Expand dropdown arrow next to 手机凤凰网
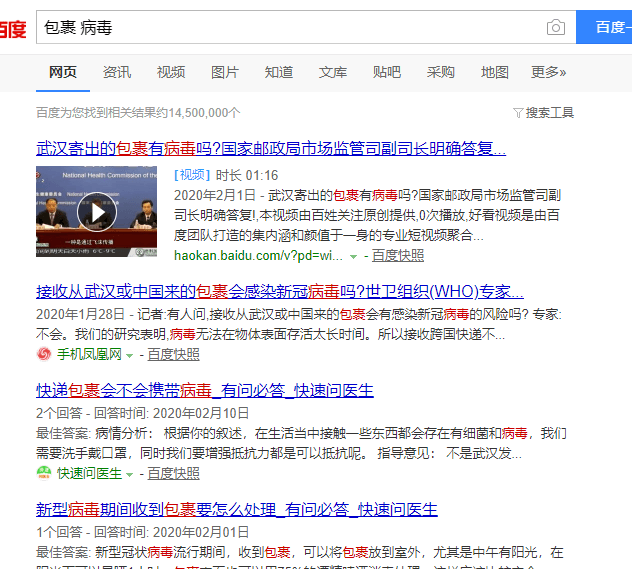The height and width of the screenshot is (569, 632). (129, 356)
